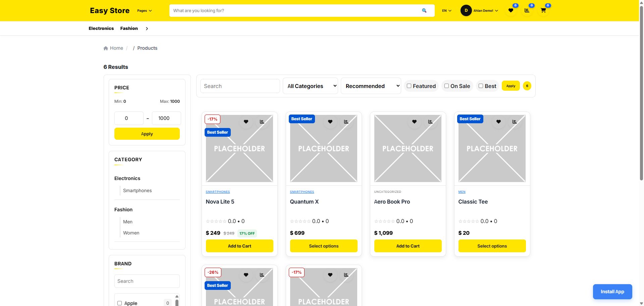
Task: Check the Apple brand checkbox
Action: pyautogui.click(x=119, y=303)
